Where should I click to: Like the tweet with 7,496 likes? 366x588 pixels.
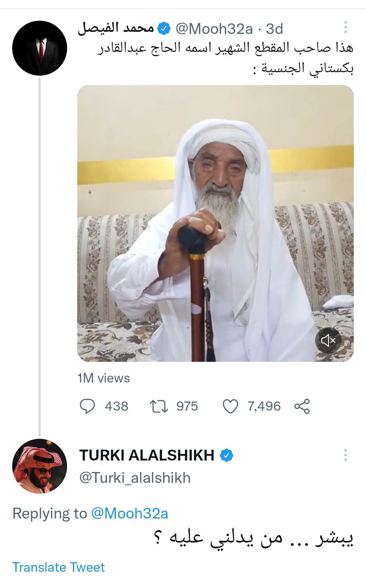230,406
